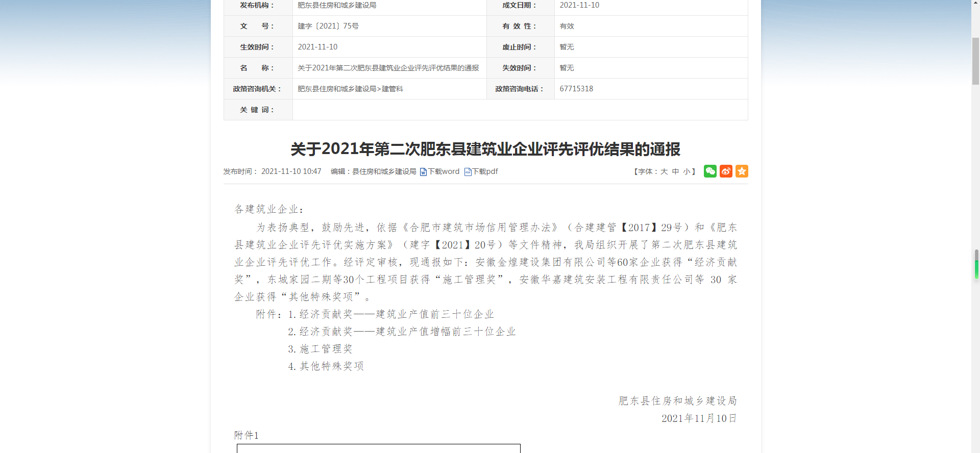
Task: Set font size to 中
Action: tap(675, 172)
